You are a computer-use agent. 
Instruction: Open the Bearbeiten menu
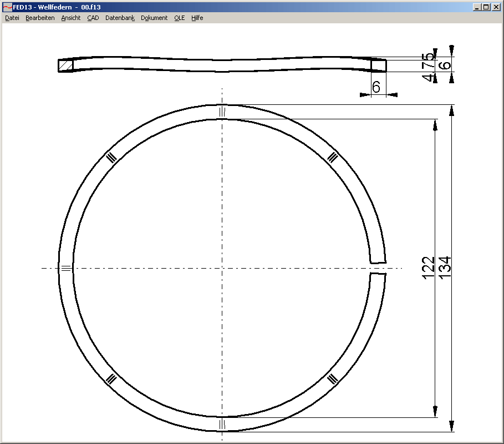coord(40,18)
